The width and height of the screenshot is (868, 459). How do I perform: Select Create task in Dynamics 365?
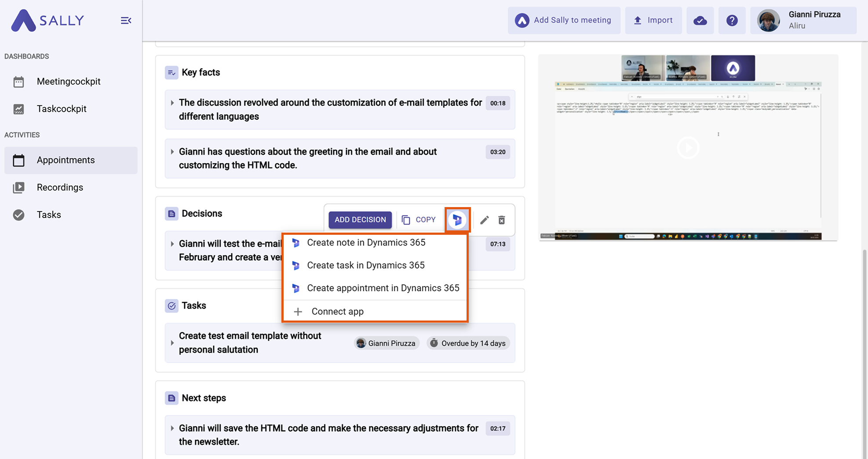click(375, 265)
